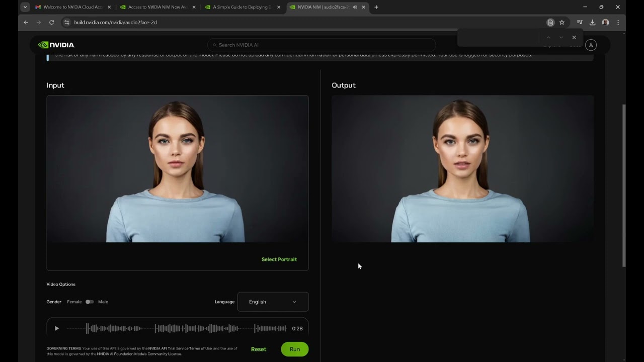The height and width of the screenshot is (362, 644).
Task: Play the uploaded audio clip
Action: [57, 328]
